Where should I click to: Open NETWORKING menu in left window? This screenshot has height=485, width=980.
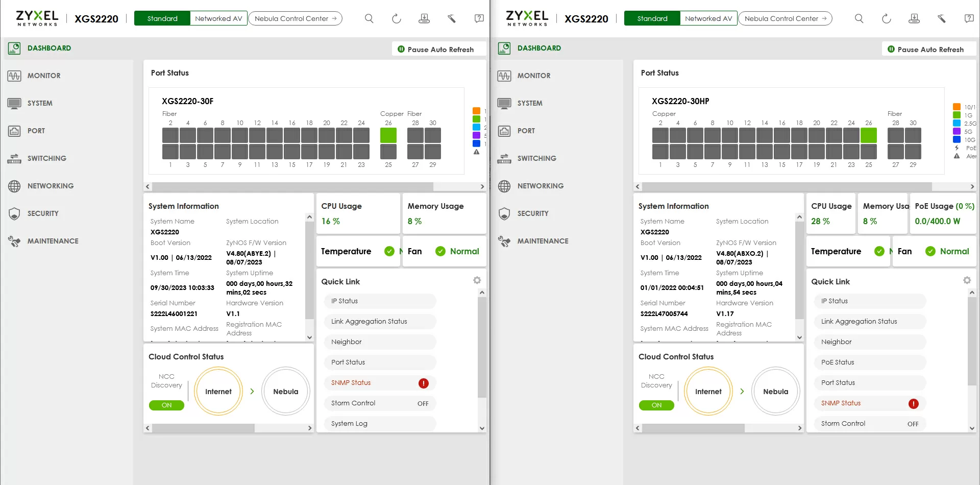click(x=51, y=186)
